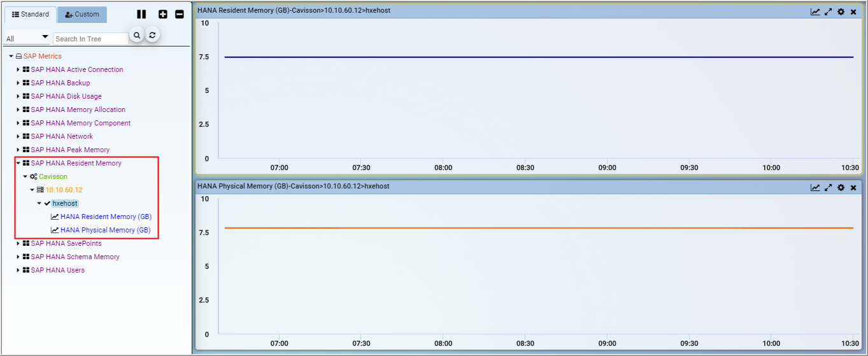Viewport: 868px width, 356px height.
Task: Open HANA Resident Memory (GB) metric link
Action: [x=106, y=217]
